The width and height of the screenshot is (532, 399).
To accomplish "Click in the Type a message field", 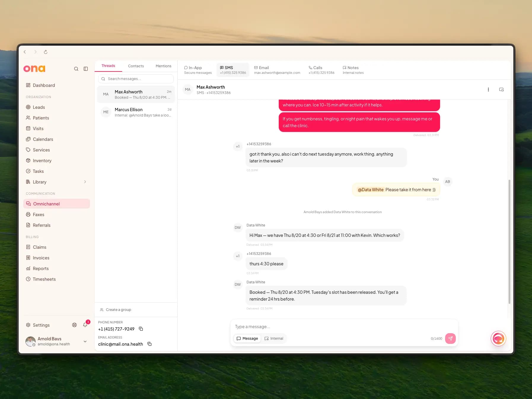I will coord(344,327).
